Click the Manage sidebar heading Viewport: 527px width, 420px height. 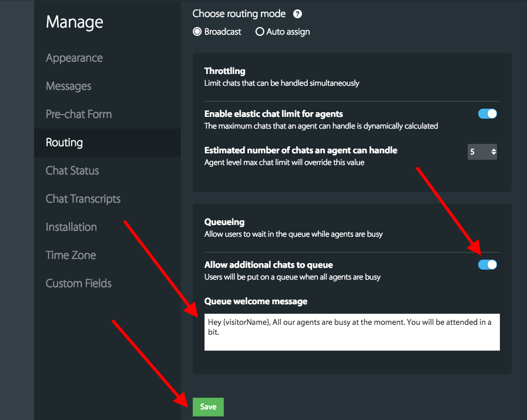[x=75, y=22]
